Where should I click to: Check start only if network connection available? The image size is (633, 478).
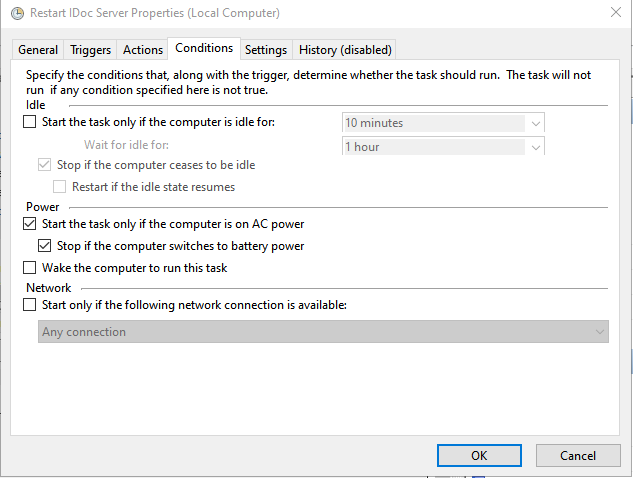pos(29,305)
